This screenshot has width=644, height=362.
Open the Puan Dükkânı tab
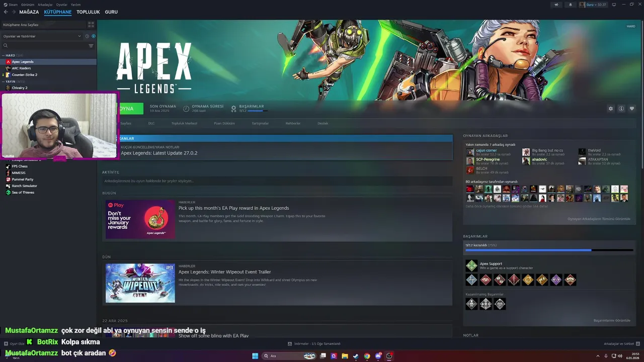click(224, 123)
